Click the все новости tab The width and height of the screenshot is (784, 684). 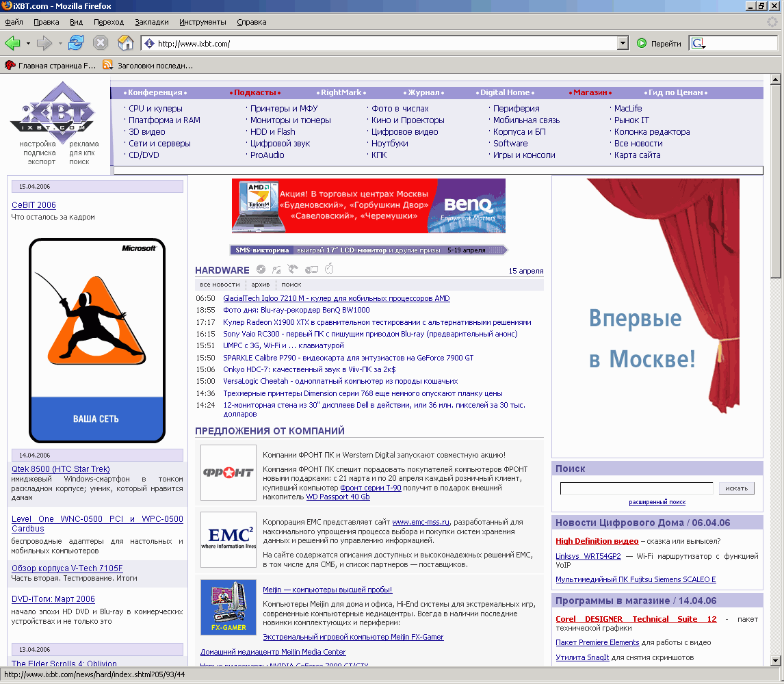point(220,285)
